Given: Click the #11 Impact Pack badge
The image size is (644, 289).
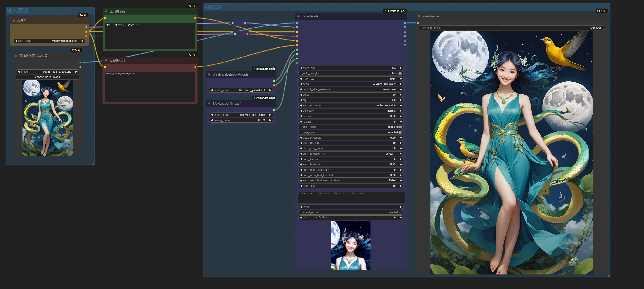Looking at the screenshot, I should (395, 11).
